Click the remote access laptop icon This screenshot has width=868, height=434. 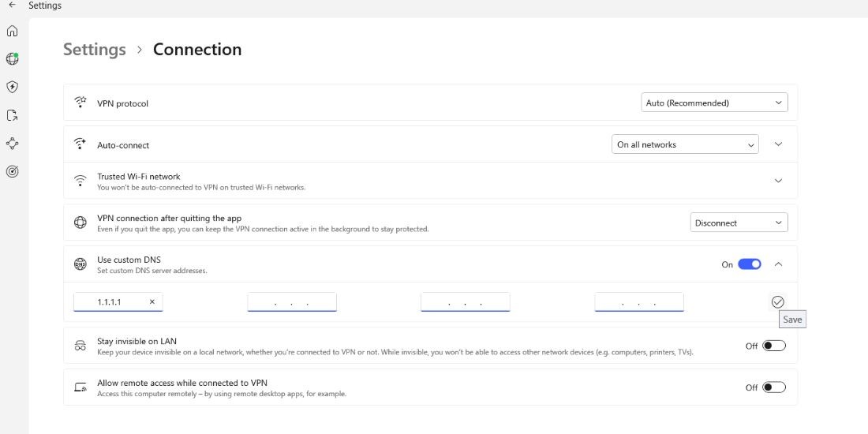tap(80, 387)
